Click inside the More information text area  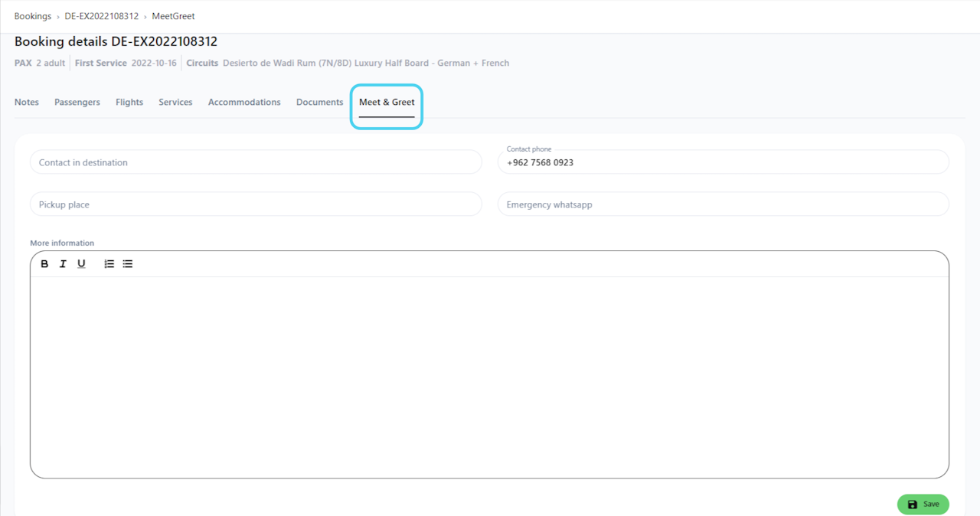click(x=489, y=377)
